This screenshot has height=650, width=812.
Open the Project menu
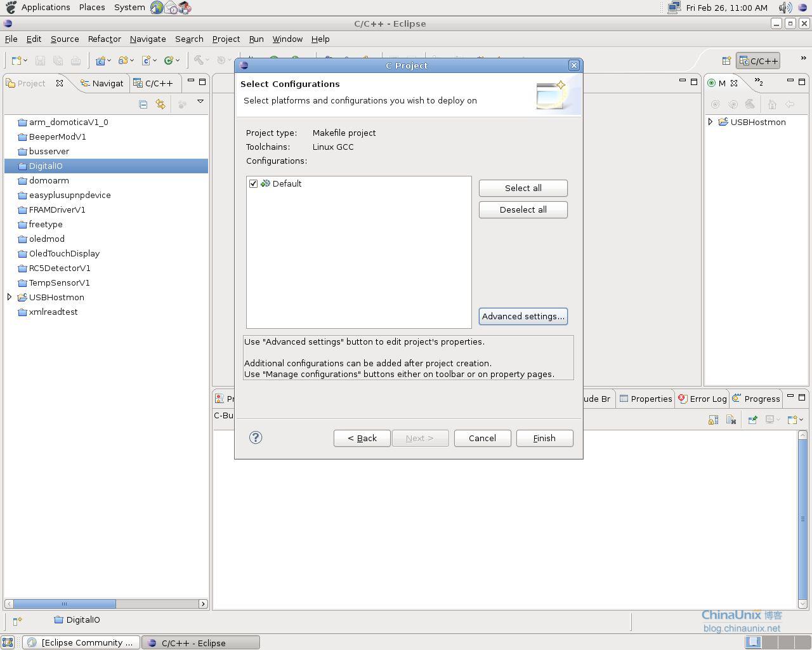(226, 39)
